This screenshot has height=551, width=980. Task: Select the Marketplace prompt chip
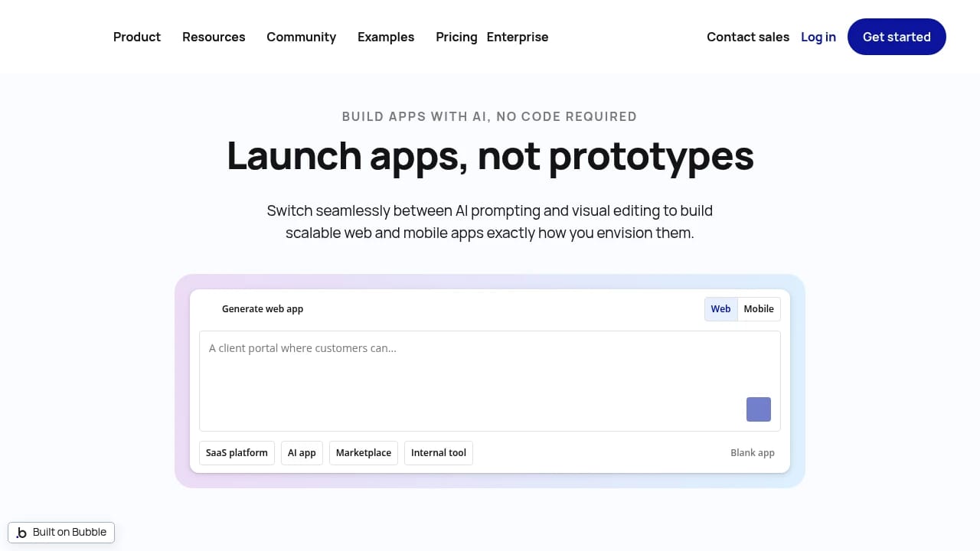(x=363, y=452)
